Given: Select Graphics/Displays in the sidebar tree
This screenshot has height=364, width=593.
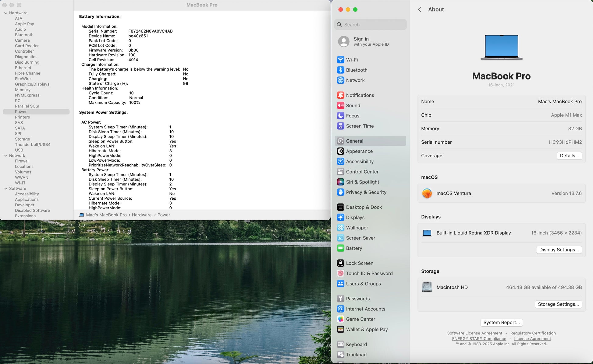Looking at the screenshot, I should tap(32, 84).
